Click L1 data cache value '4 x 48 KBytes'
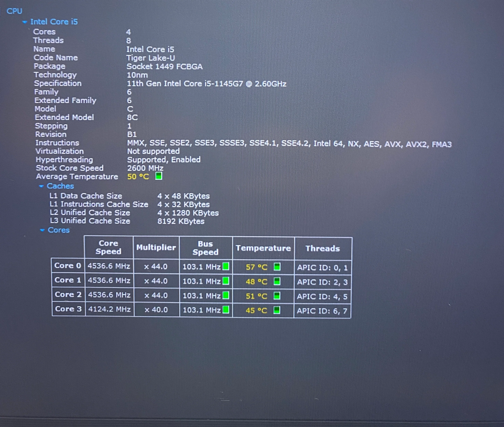 (184, 196)
